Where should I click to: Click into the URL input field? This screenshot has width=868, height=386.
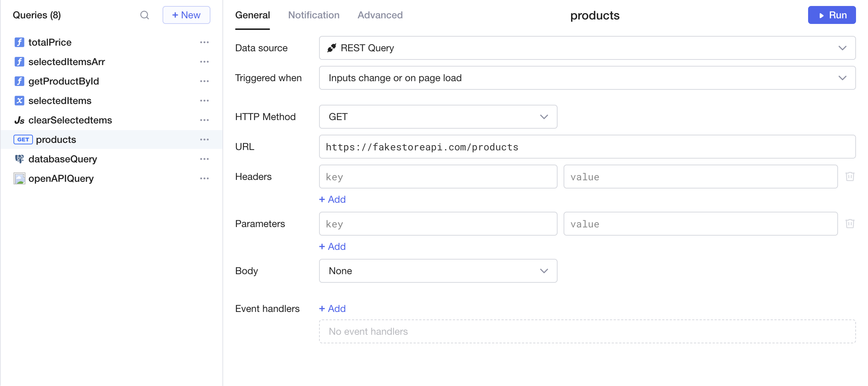587,147
